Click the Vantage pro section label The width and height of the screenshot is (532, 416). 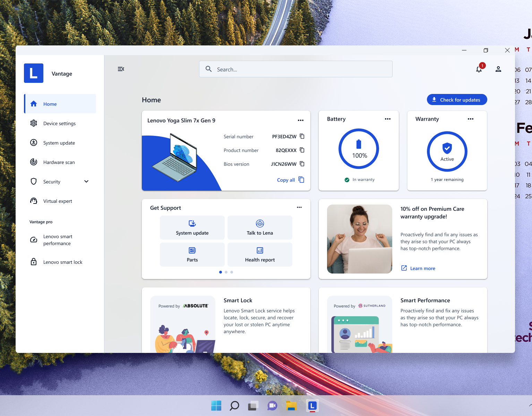coord(41,222)
